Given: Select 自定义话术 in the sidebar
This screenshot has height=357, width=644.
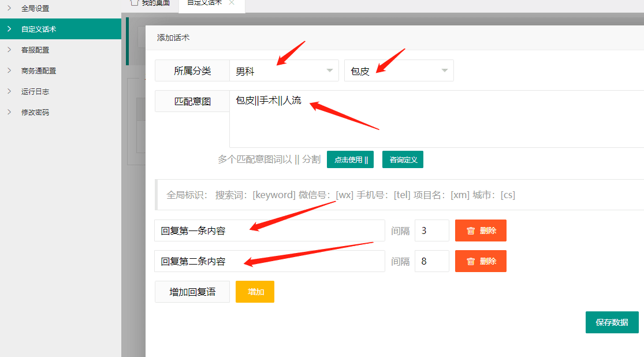Looking at the screenshot, I should coord(39,29).
